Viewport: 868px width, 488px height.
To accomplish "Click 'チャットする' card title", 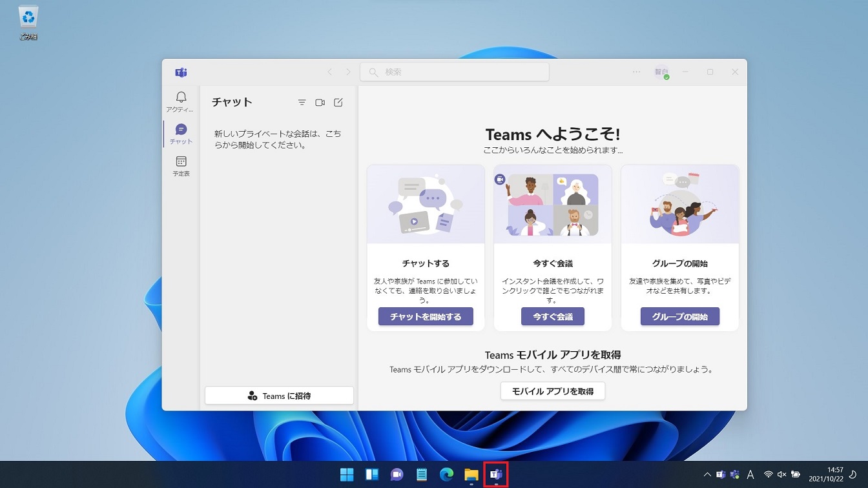I will [x=426, y=263].
